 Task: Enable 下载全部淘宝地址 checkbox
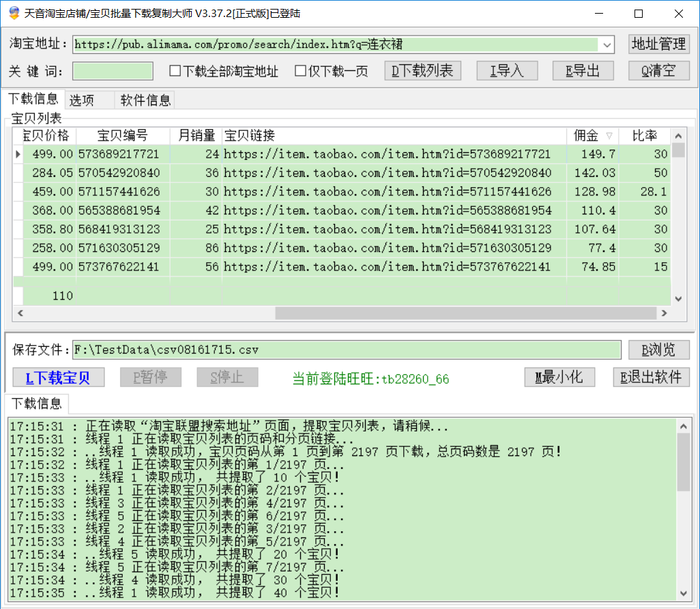(x=175, y=71)
